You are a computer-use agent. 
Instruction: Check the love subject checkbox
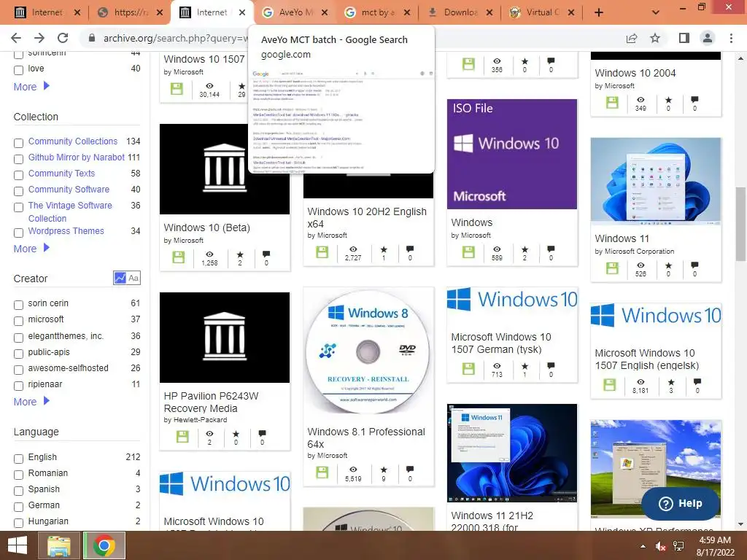(18, 70)
